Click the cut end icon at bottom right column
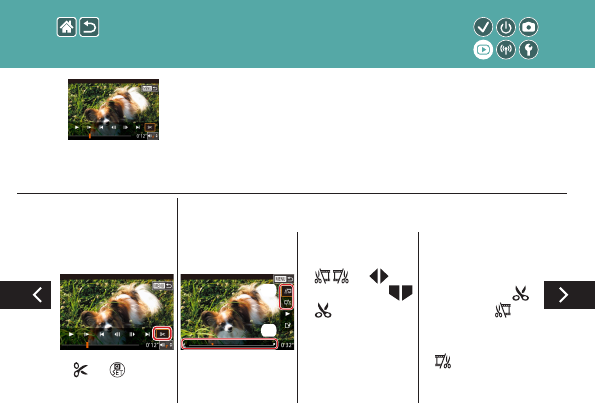This screenshot has width=595, height=403. pos(443,361)
